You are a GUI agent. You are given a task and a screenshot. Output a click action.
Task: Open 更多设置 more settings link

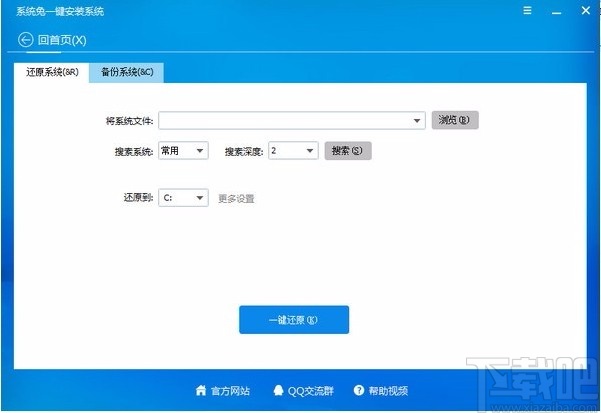(x=236, y=198)
